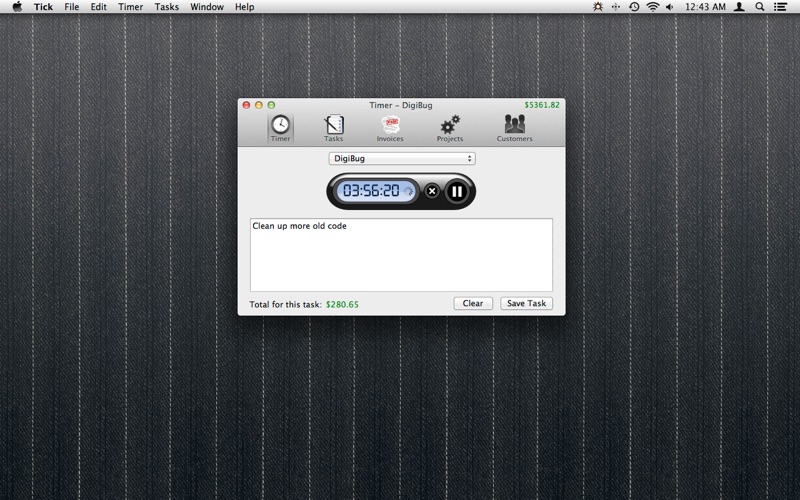The width and height of the screenshot is (800, 500).
Task: Open the Edit menu
Action: pyautogui.click(x=98, y=7)
